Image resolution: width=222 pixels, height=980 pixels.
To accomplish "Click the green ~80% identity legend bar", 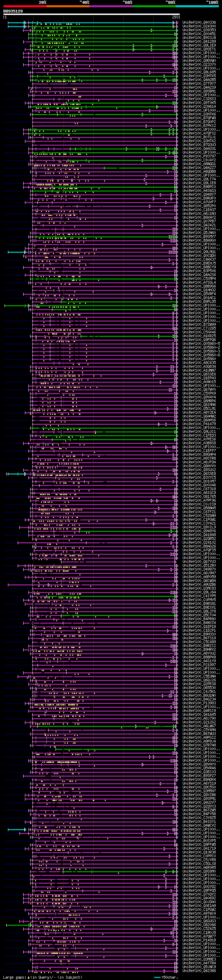I will point(154,6).
